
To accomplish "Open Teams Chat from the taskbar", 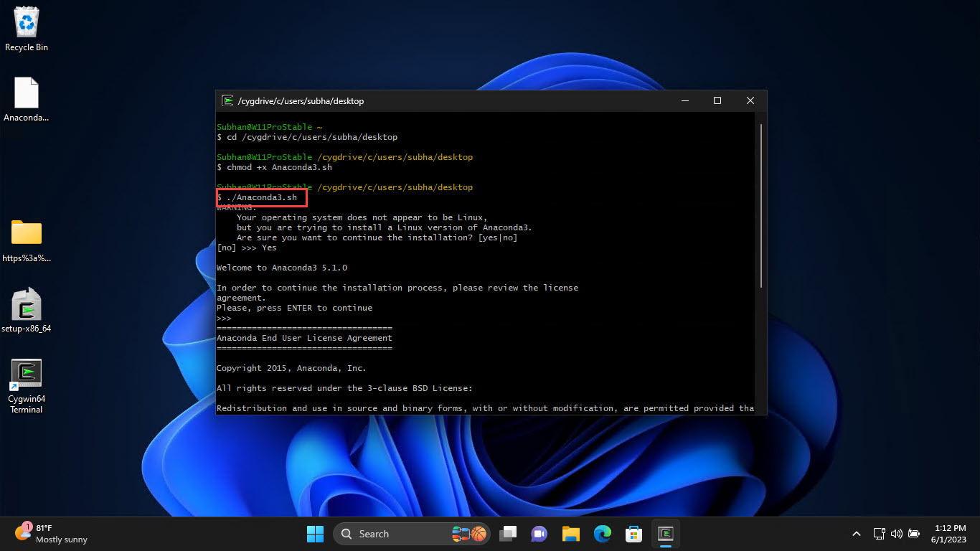I will (x=539, y=534).
